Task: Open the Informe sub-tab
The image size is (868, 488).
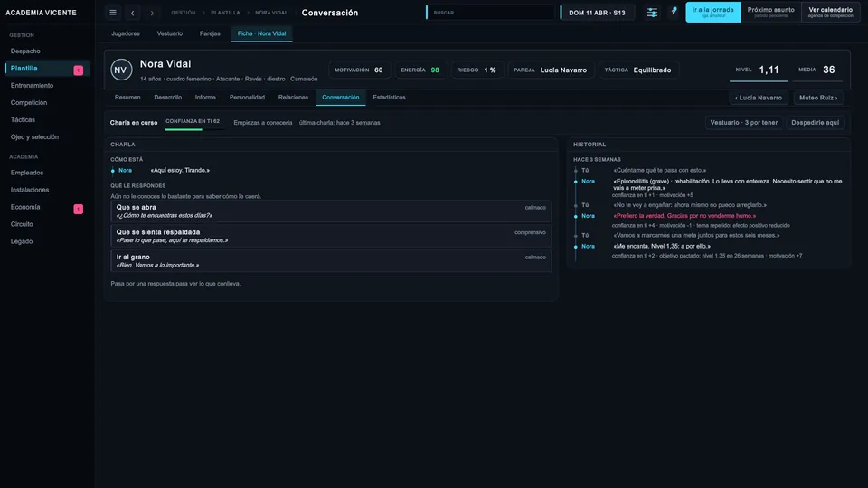Action: (205, 98)
